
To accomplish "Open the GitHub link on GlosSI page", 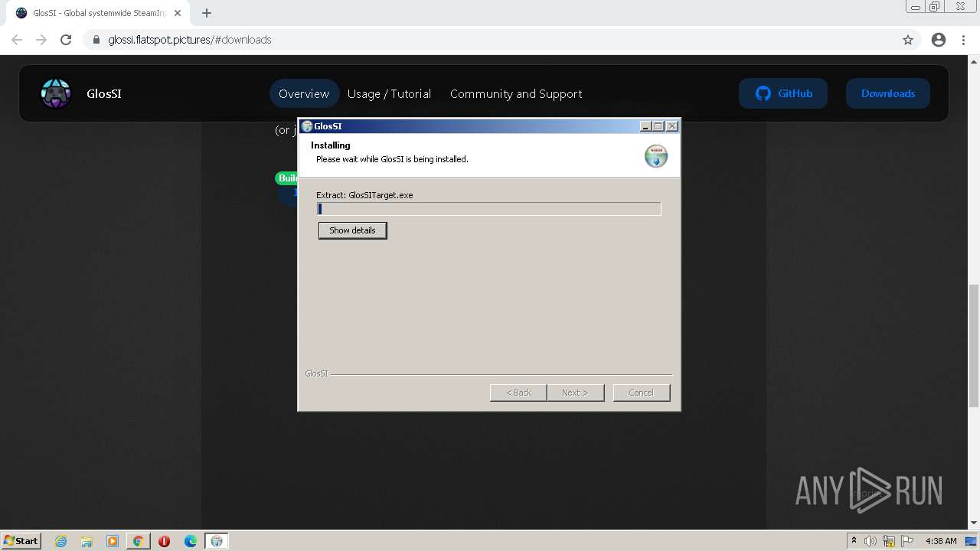I will click(783, 93).
